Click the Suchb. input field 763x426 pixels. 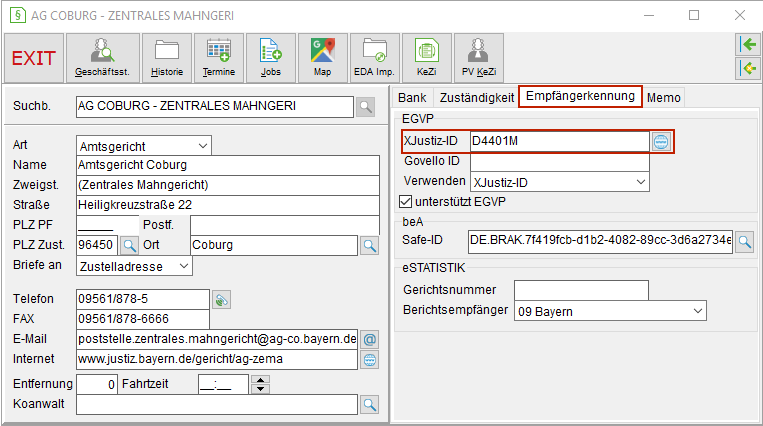click(215, 107)
